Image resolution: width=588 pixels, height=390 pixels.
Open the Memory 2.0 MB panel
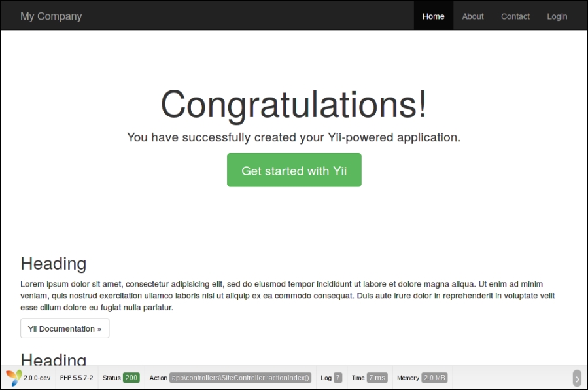tap(422, 378)
